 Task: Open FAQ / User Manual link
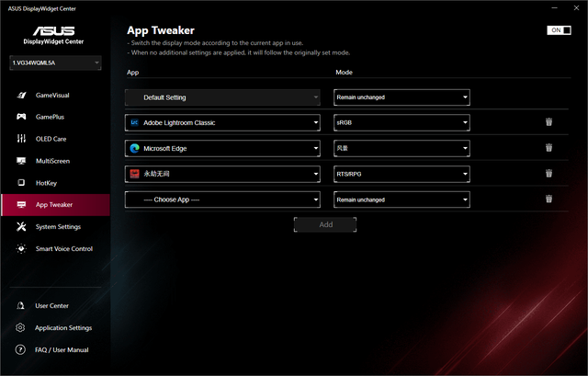pyautogui.click(x=62, y=349)
